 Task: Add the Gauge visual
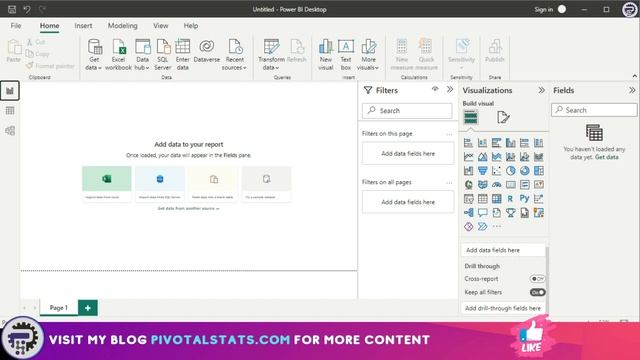click(496, 184)
